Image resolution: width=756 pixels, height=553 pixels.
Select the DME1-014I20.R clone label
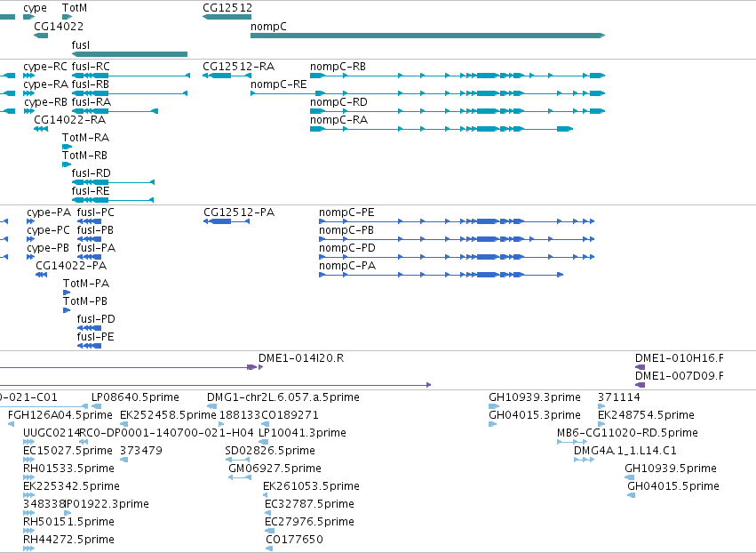[x=301, y=358]
